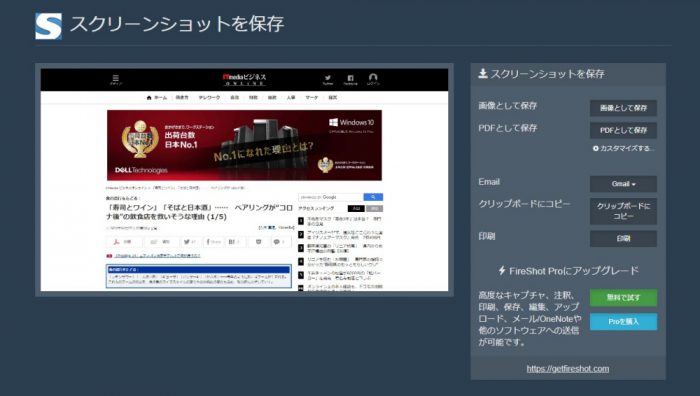
Task: Click the テレワーク item in preview navigation
Action: [209, 97]
